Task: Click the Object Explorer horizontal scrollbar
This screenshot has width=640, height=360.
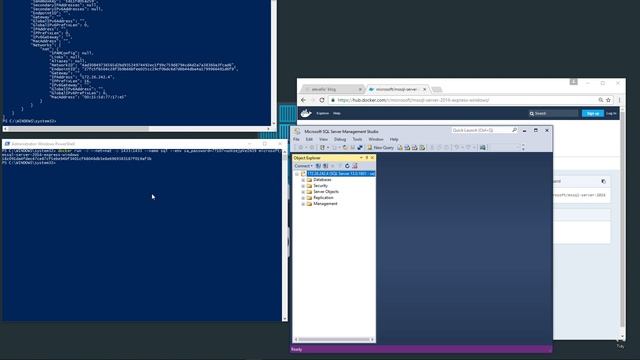Action: [x=334, y=339]
